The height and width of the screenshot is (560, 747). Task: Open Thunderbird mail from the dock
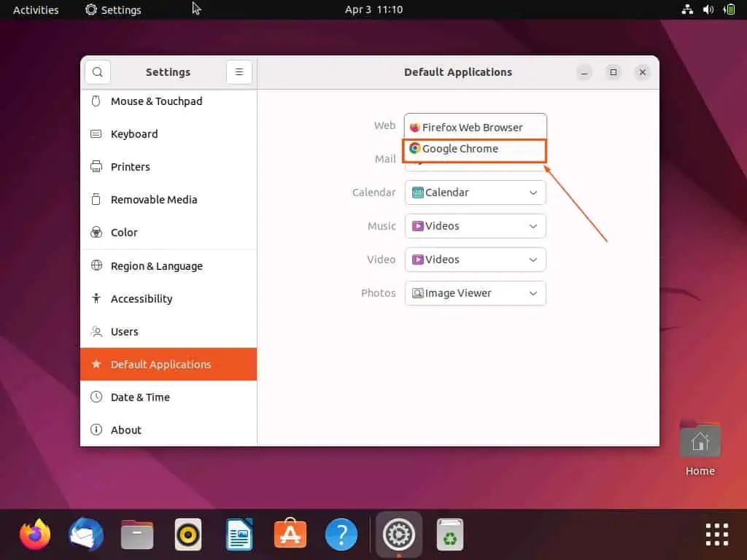85,534
